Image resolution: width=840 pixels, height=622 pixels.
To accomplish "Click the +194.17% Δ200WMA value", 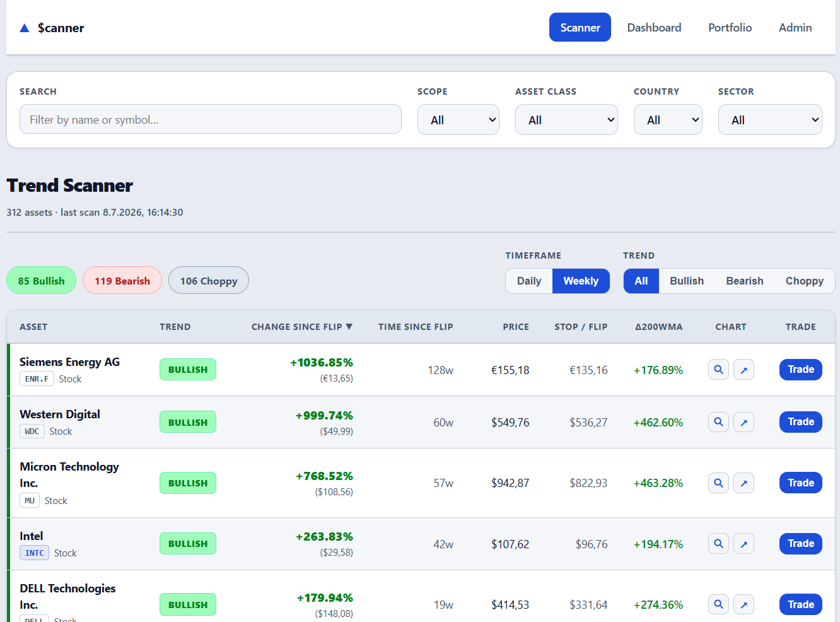I will (x=658, y=544).
